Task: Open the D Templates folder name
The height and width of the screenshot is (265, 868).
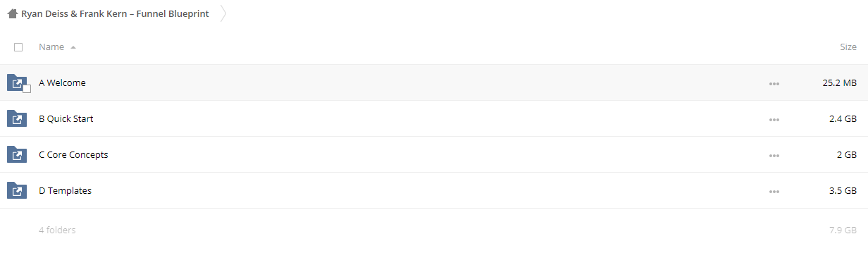Action: 65,191
